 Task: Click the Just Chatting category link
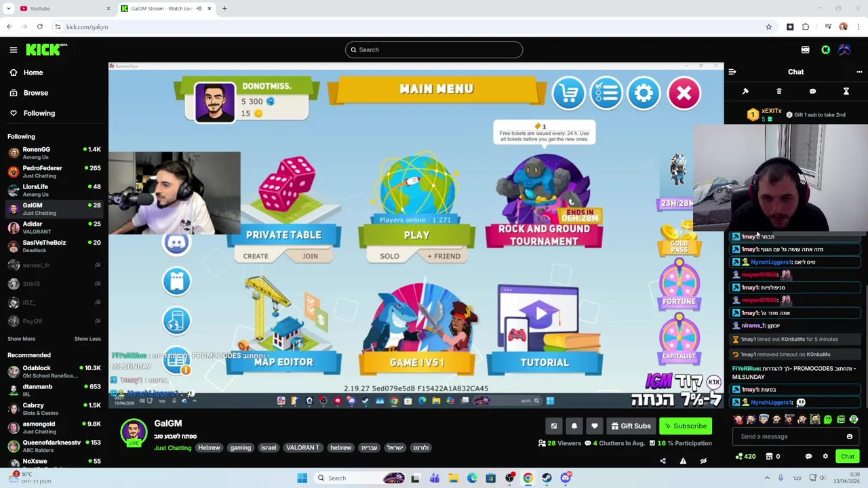172,448
